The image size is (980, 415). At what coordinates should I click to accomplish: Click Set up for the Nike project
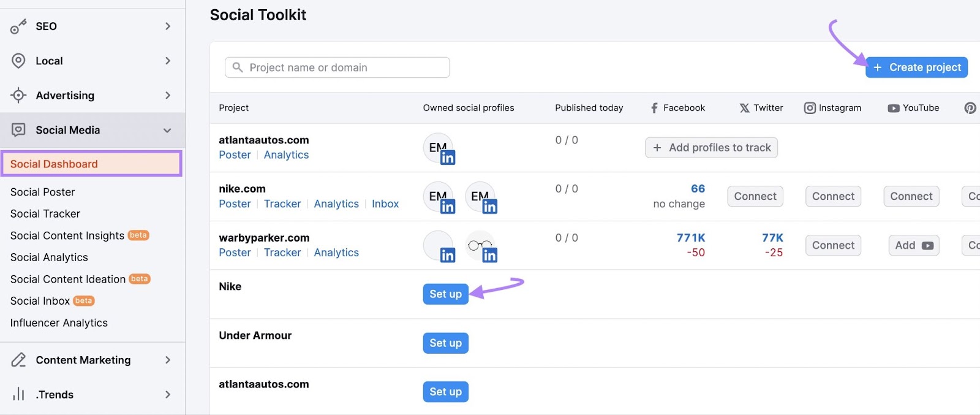445,294
